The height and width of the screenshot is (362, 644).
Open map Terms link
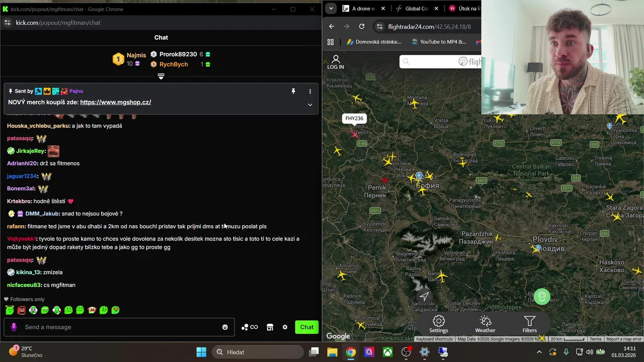point(596,339)
